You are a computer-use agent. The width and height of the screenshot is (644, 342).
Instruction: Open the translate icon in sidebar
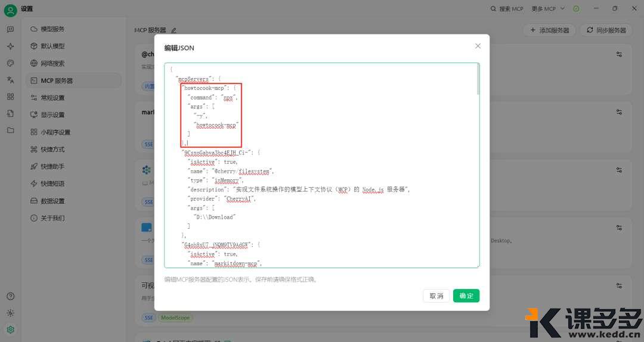coord(10,80)
